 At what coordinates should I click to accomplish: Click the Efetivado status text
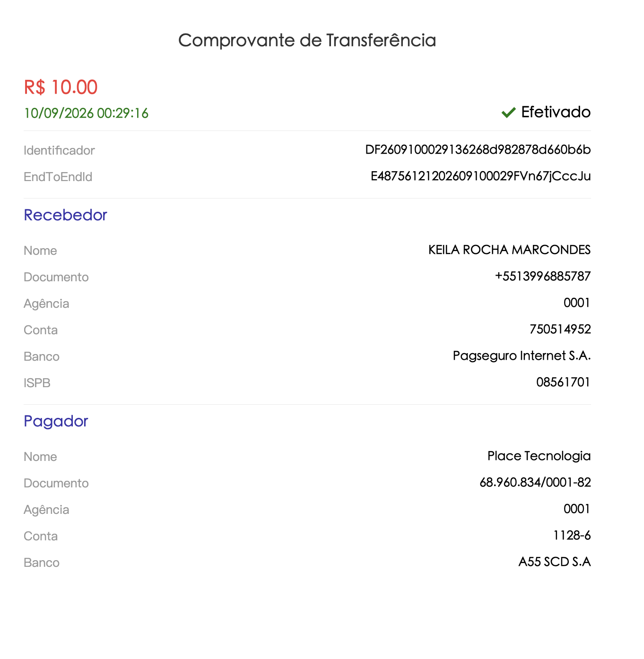pos(556,112)
